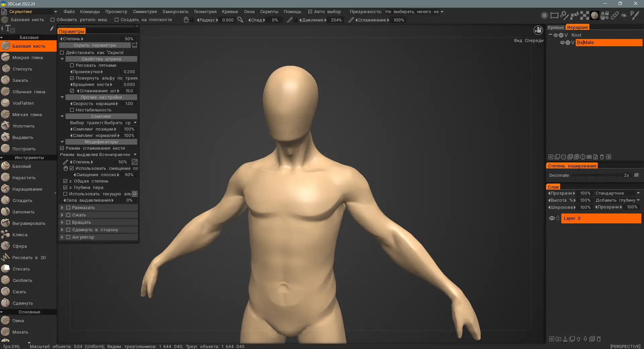
Task: Select the Layer 0 layer row
Action: click(x=601, y=218)
